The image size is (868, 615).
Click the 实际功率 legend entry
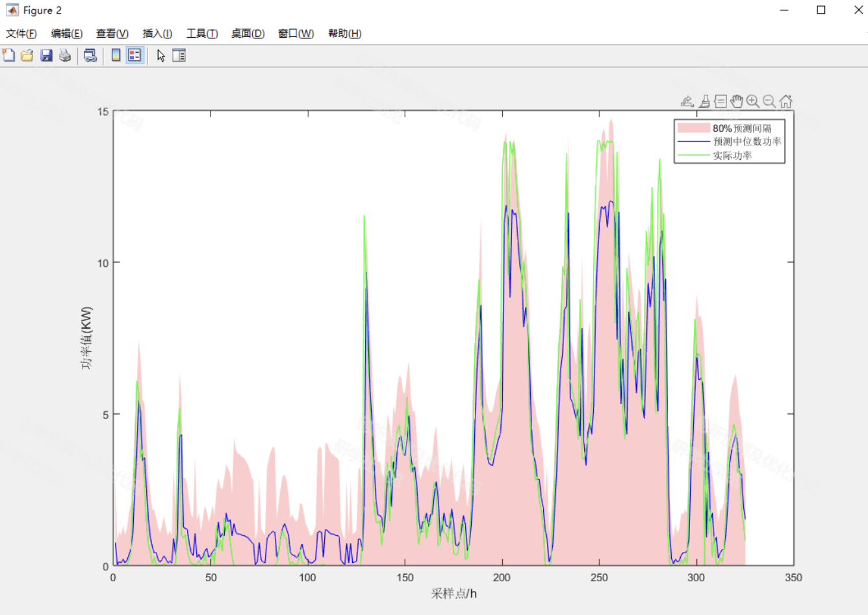click(732, 155)
